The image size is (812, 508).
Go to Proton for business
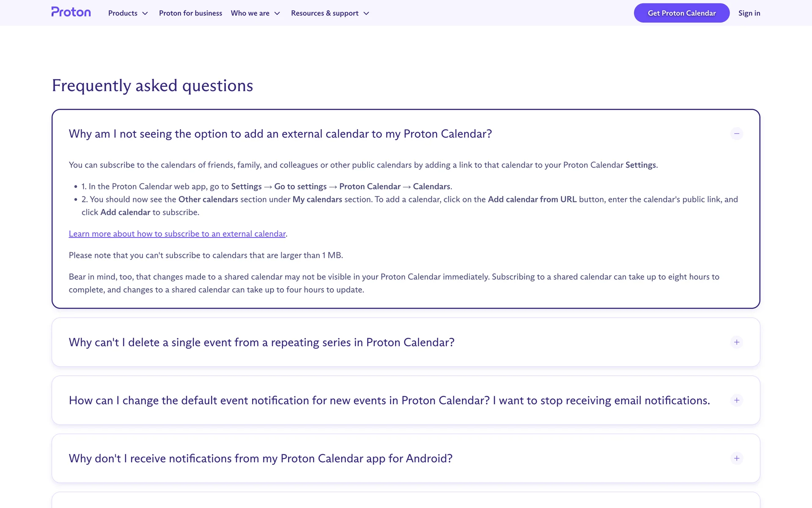[x=190, y=13]
